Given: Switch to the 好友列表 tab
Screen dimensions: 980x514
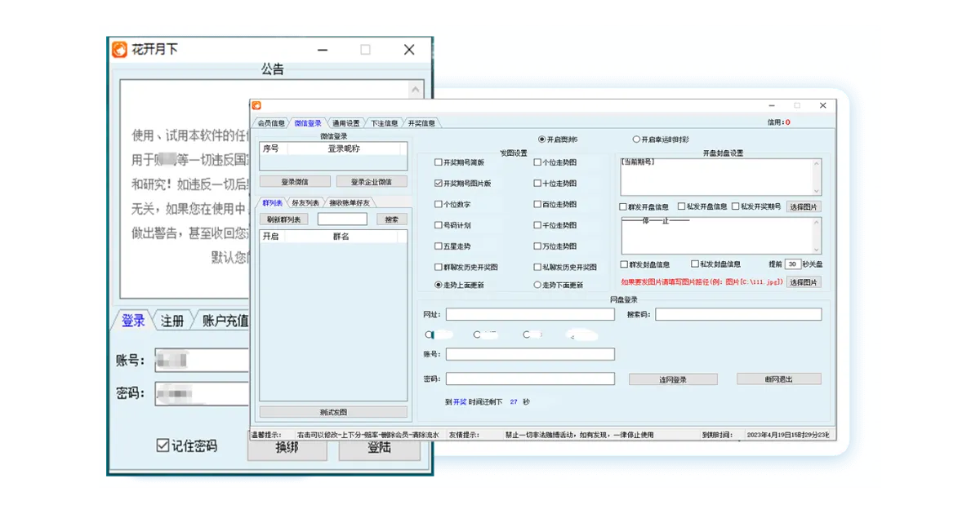Looking at the screenshot, I should click(305, 202).
